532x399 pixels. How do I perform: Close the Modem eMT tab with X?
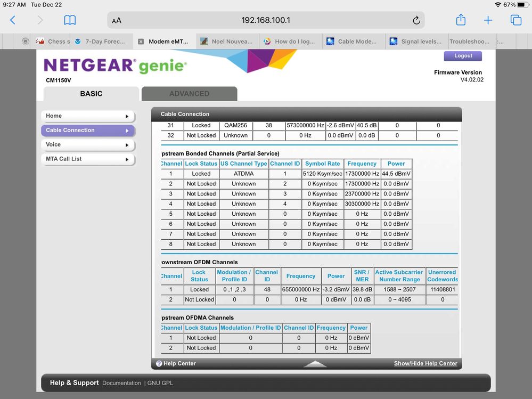(x=141, y=42)
